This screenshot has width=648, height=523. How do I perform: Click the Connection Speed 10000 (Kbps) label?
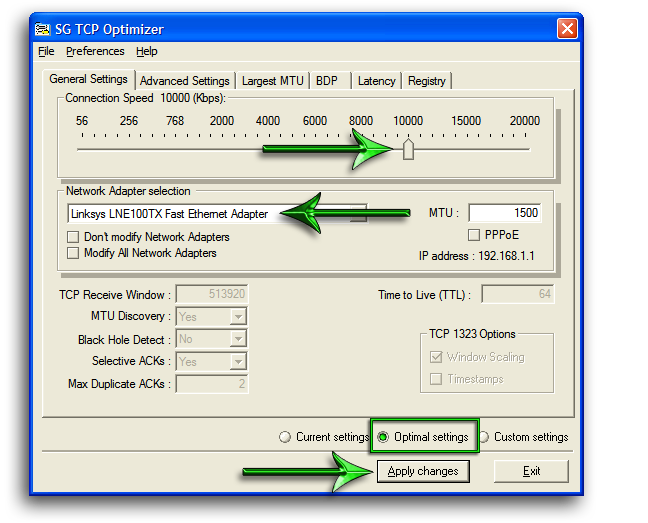click(145, 98)
